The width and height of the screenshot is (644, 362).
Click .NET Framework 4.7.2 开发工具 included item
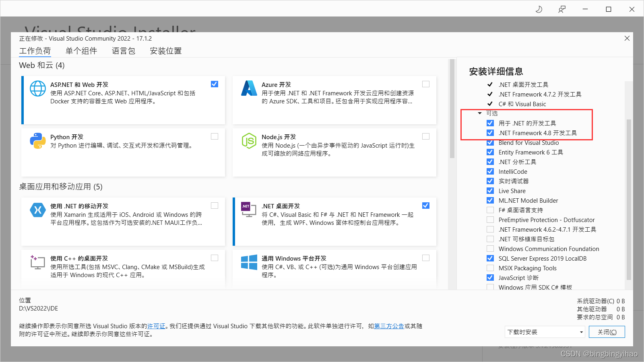tap(540, 94)
